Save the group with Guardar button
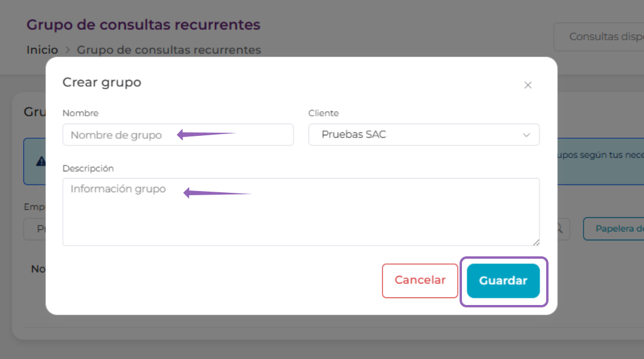Viewport: 644px width, 359px height. pyautogui.click(x=503, y=281)
